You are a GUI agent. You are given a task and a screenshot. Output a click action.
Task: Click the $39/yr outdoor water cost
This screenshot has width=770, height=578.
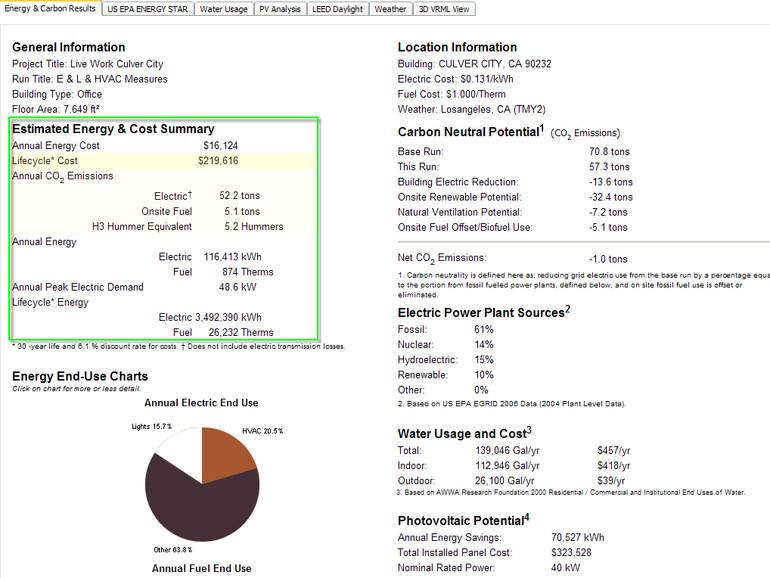pyautogui.click(x=611, y=481)
